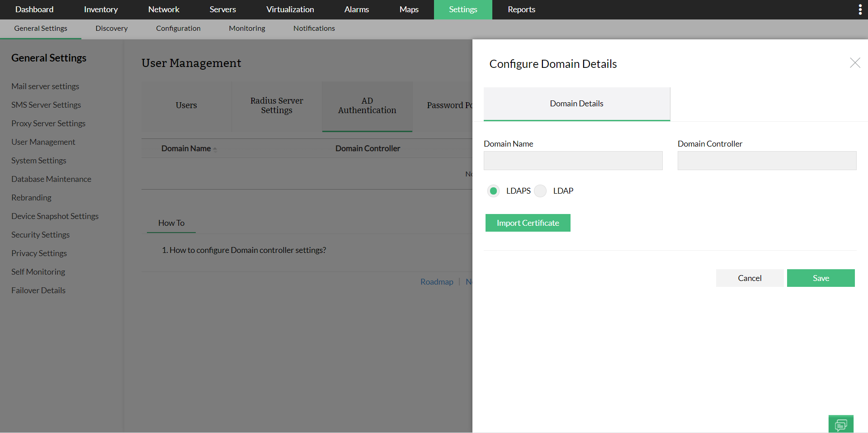The width and height of the screenshot is (868, 433).
Task: Save the domain details
Action: pyautogui.click(x=821, y=278)
